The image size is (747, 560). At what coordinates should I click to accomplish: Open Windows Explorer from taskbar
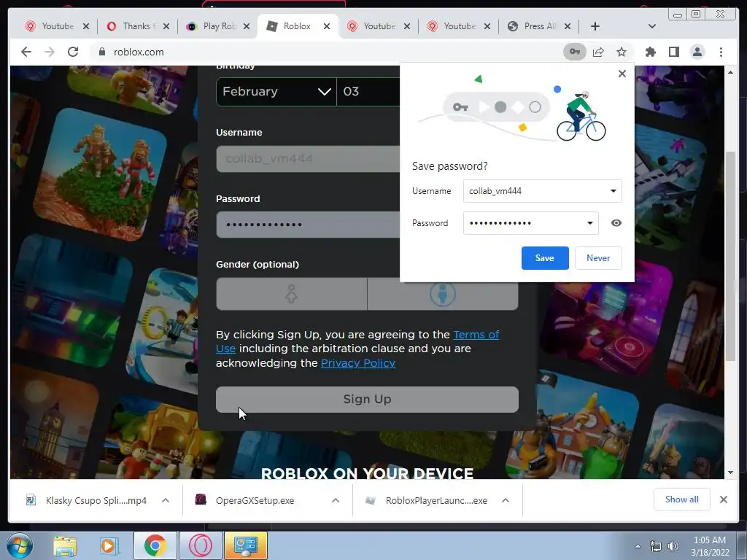coord(65,545)
